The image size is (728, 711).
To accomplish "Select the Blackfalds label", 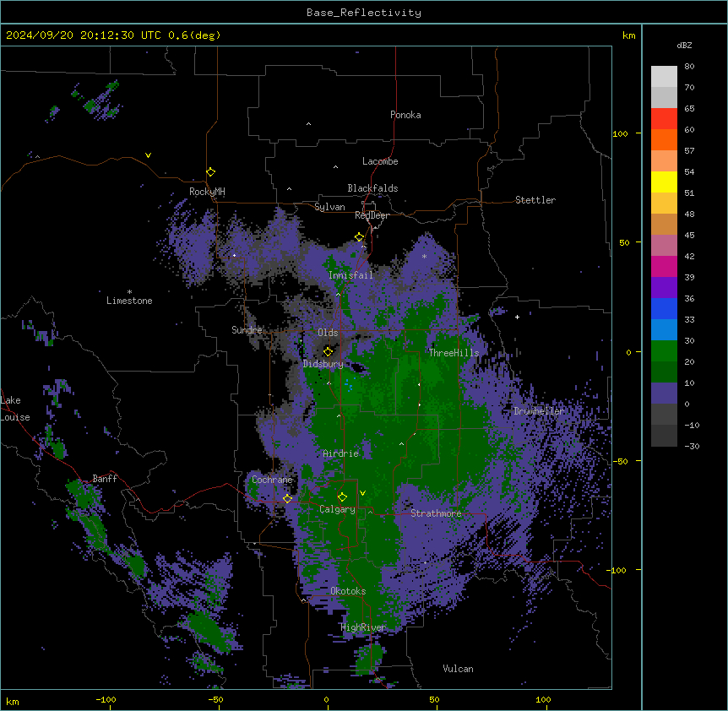I will 372,188.
